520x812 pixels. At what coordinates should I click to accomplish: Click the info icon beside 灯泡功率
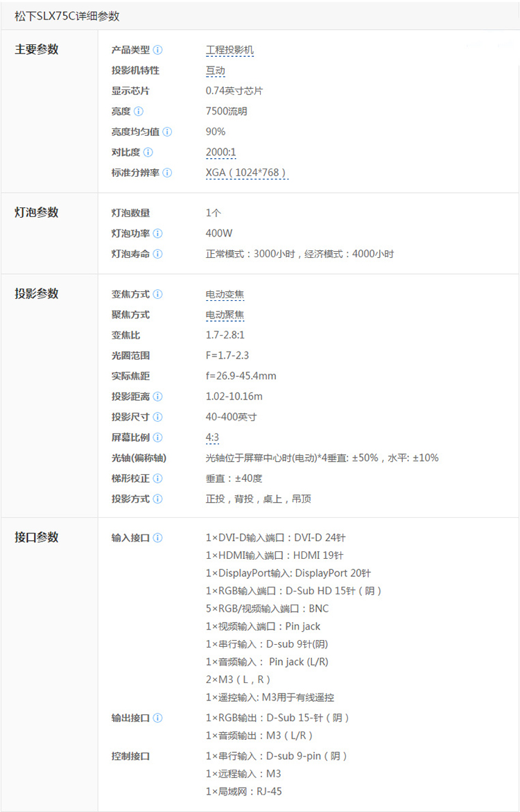pos(157,234)
